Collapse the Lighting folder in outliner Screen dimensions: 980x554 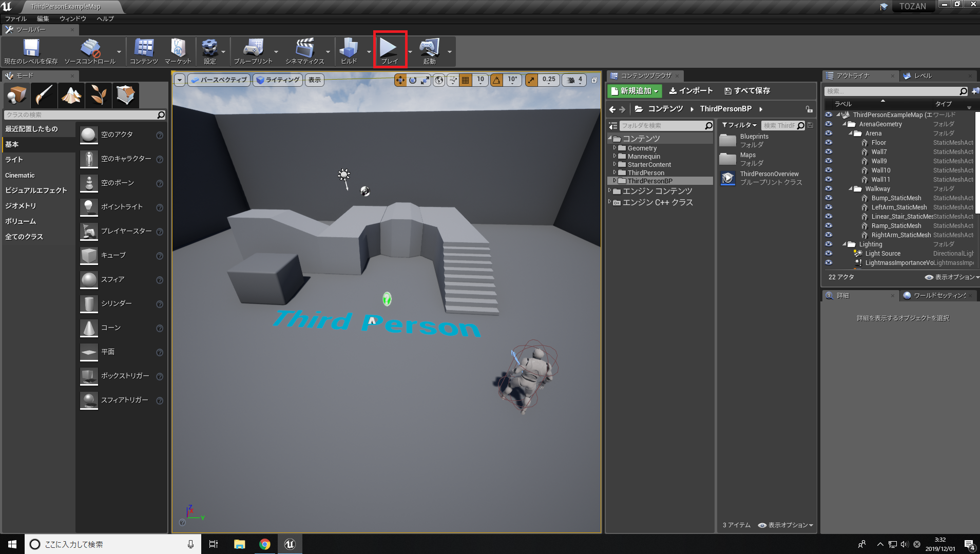pyautogui.click(x=844, y=244)
